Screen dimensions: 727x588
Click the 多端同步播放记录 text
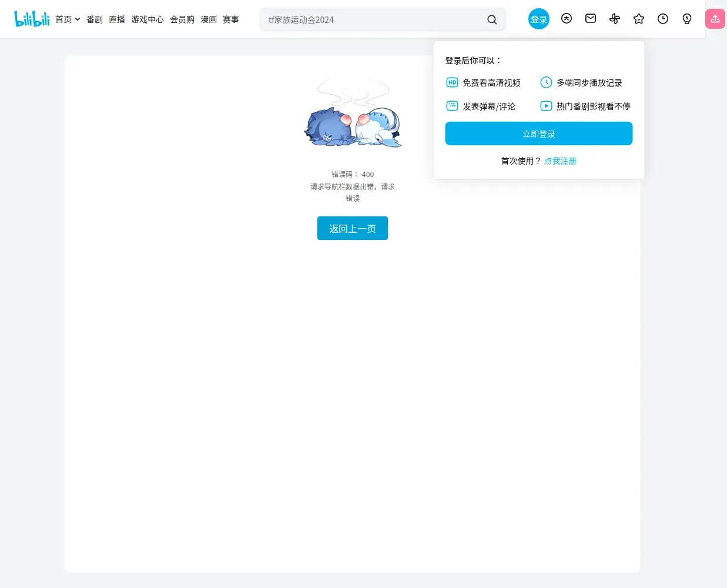[589, 83]
